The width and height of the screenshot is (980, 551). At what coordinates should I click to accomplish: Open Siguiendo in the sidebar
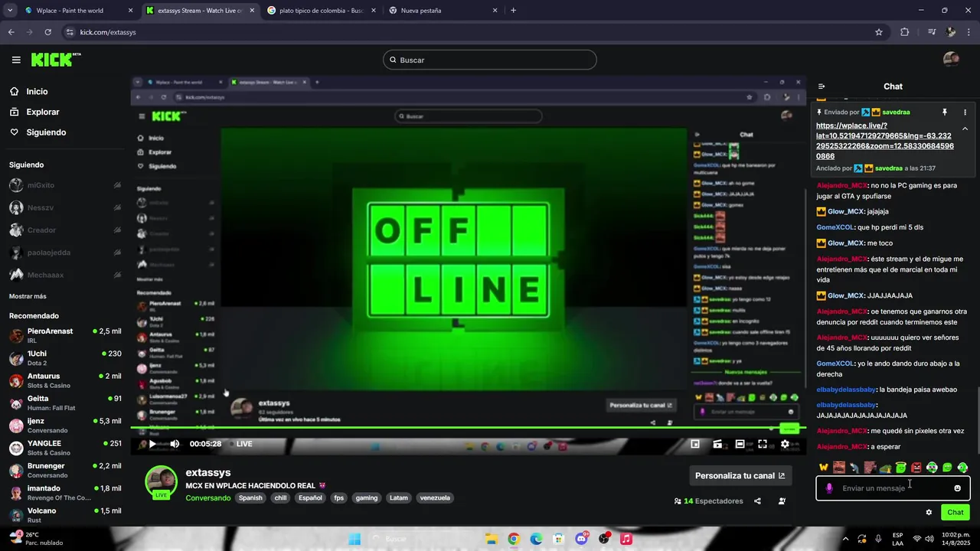(46, 132)
